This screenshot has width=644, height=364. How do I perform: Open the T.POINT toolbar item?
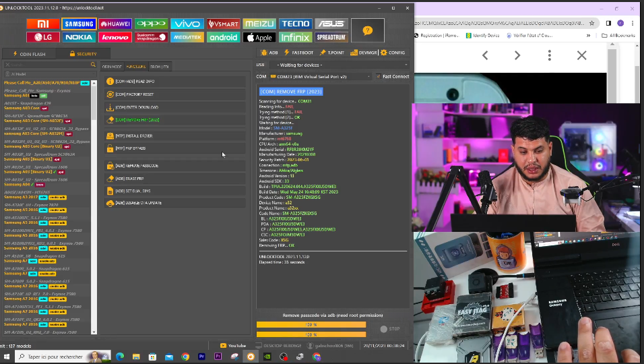pos(332,53)
